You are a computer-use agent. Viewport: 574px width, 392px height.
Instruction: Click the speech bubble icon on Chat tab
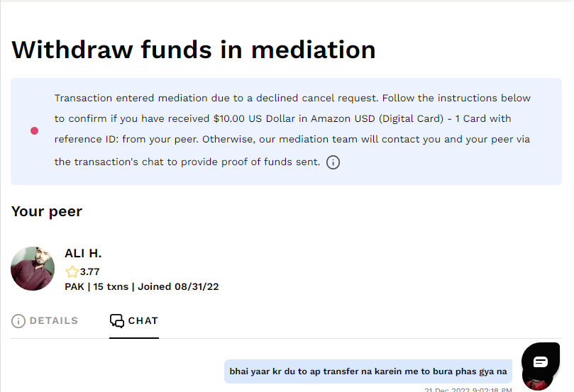coord(117,321)
